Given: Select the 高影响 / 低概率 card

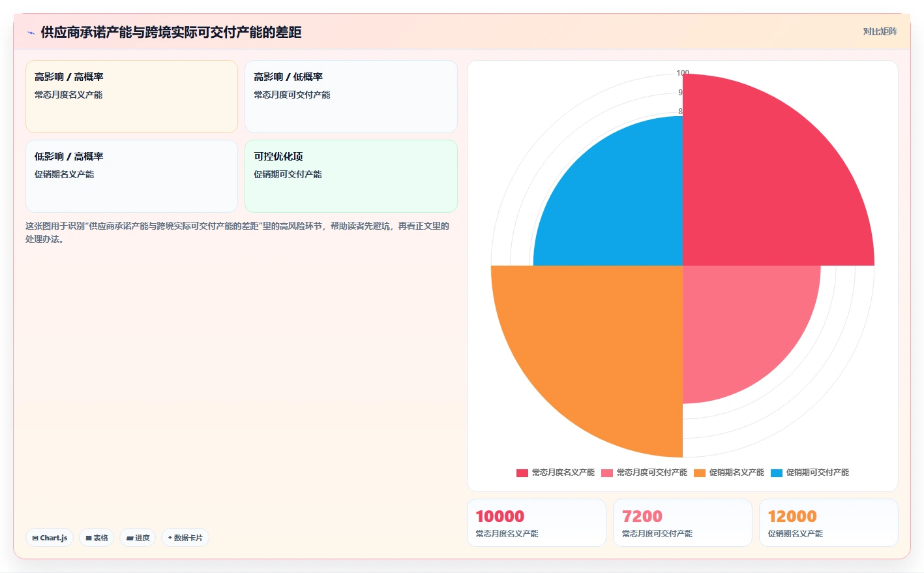Looking at the screenshot, I should (351, 97).
